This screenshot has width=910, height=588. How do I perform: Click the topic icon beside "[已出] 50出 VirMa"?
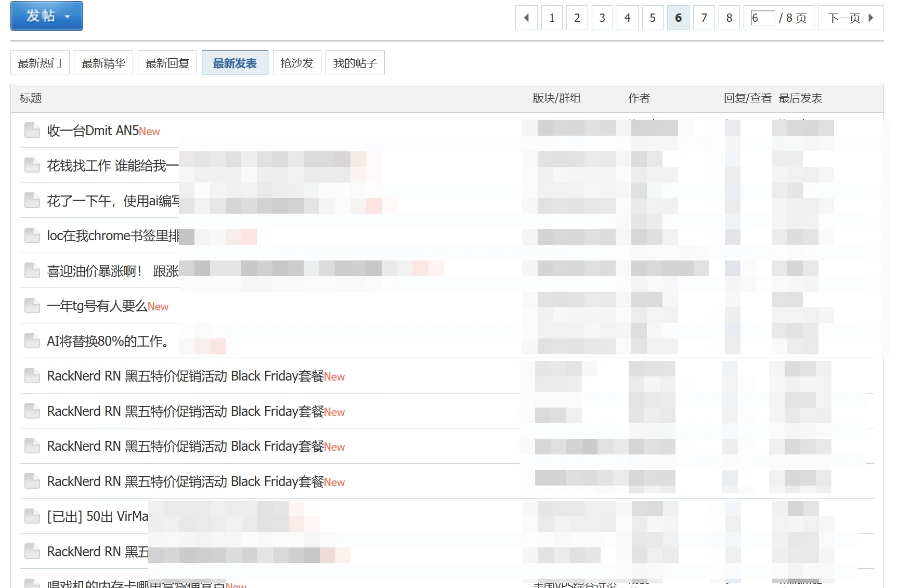click(31, 516)
